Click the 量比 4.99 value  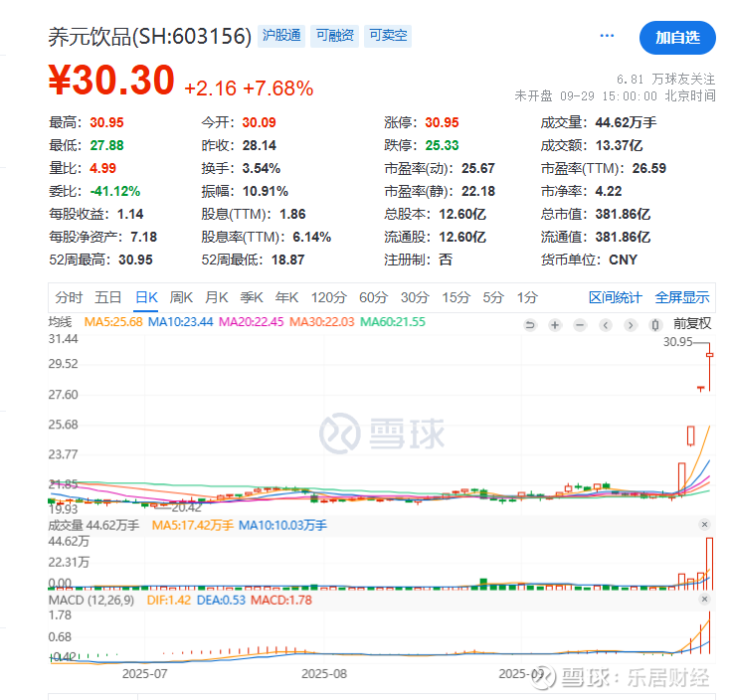(102, 168)
